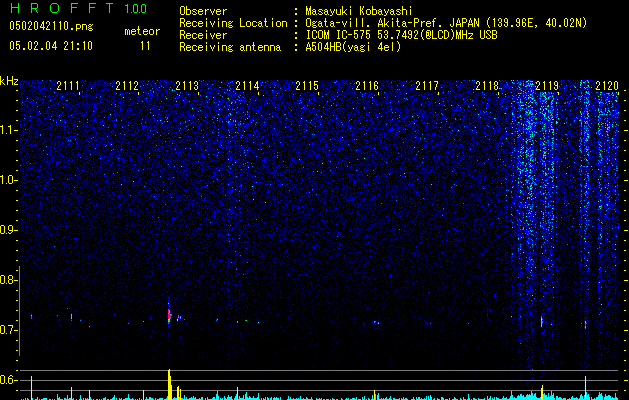Click the 'meteor' count label

142,31
